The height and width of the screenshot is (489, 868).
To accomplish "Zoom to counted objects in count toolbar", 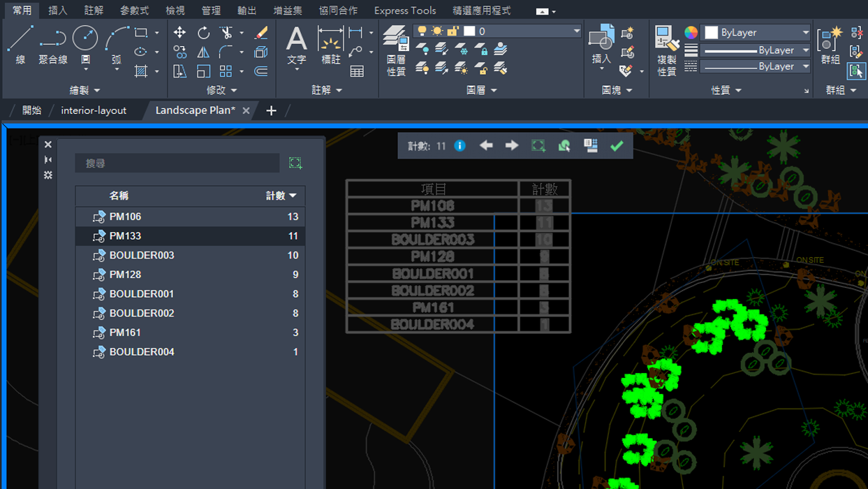I will tap(538, 146).
